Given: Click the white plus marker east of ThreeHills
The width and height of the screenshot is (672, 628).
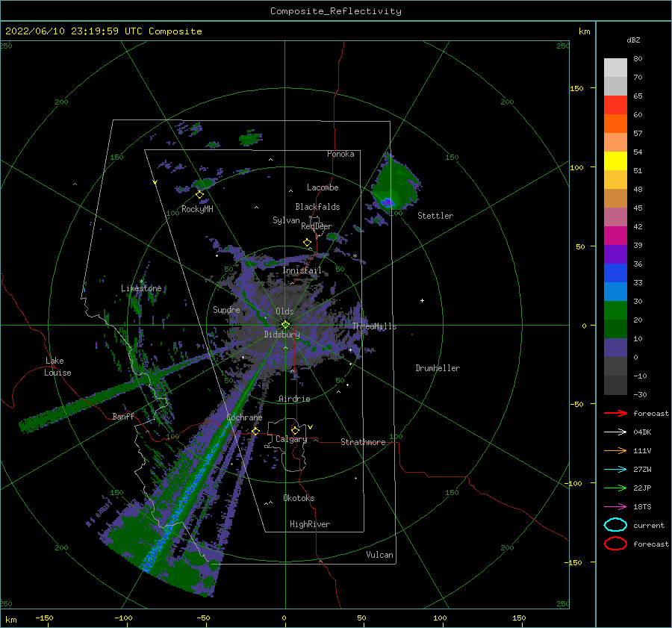Looking at the screenshot, I should click(x=422, y=300).
